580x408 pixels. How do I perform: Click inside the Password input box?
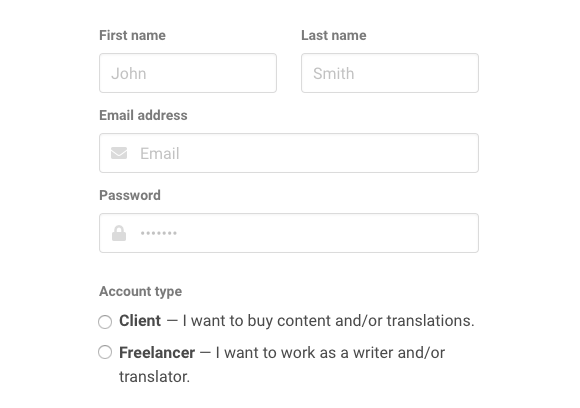pyautogui.click(x=289, y=233)
